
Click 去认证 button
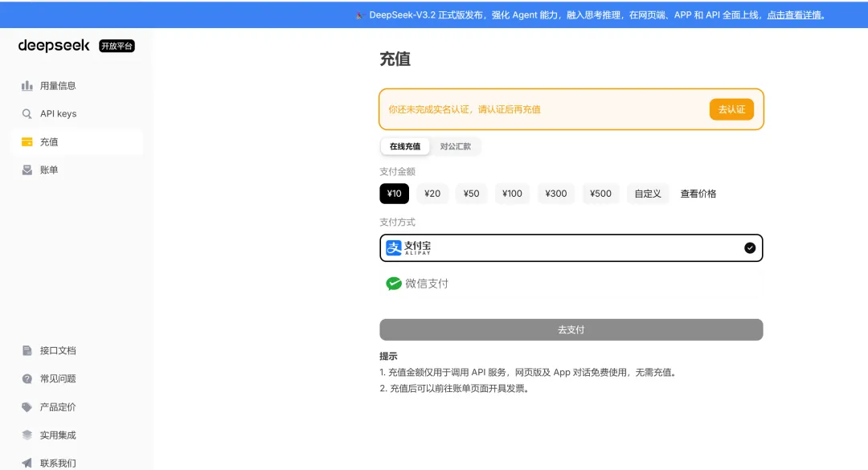731,109
